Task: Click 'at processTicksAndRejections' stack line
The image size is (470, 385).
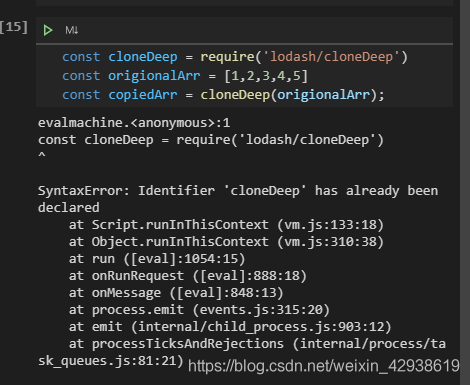Action: click(242, 352)
